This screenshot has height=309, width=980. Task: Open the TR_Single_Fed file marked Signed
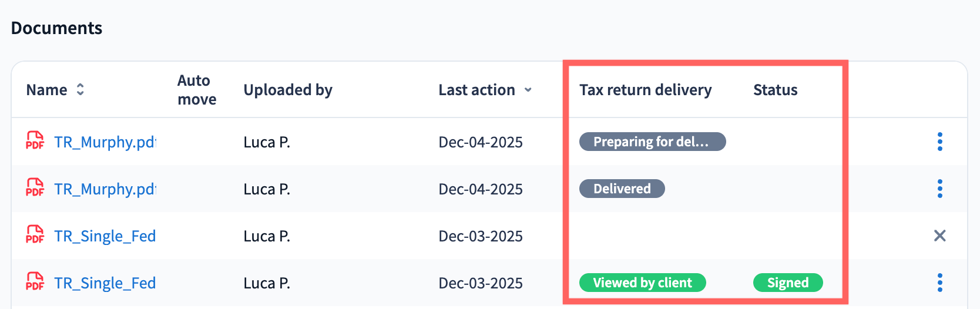(x=105, y=283)
